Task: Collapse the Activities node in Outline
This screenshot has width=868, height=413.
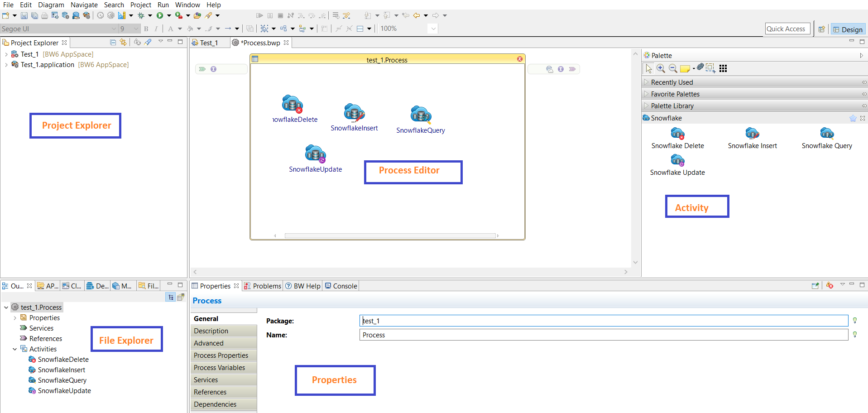Action: [x=14, y=349]
